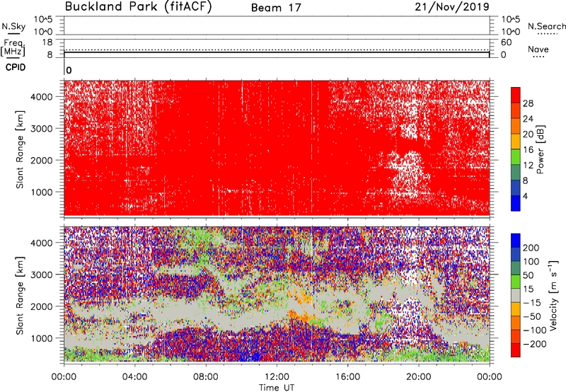The width and height of the screenshot is (566, 392).
Task: Click the green 12–16 dB power colorbar segment
Action: [x=516, y=156]
